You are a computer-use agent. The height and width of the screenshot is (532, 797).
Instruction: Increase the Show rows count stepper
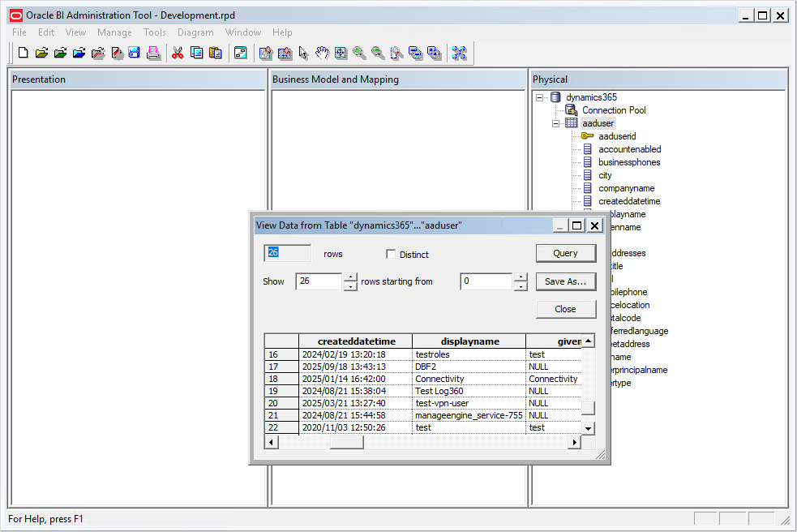[350, 277]
